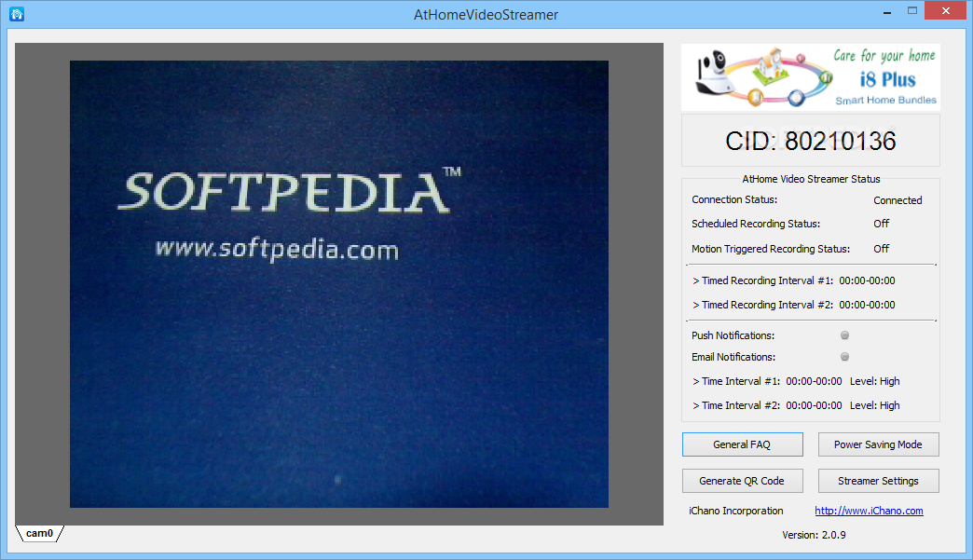Click Motion Triggered Recording Status label
The height and width of the screenshot is (560, 973).
771,249
